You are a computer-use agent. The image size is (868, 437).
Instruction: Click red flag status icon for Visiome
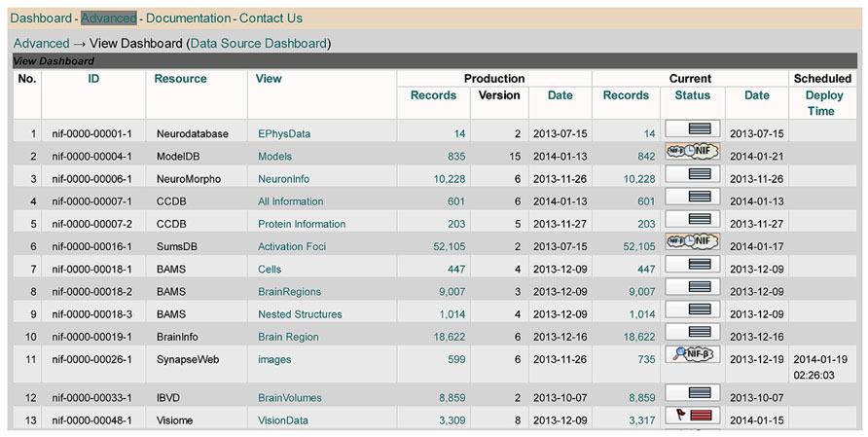point(692,416)
